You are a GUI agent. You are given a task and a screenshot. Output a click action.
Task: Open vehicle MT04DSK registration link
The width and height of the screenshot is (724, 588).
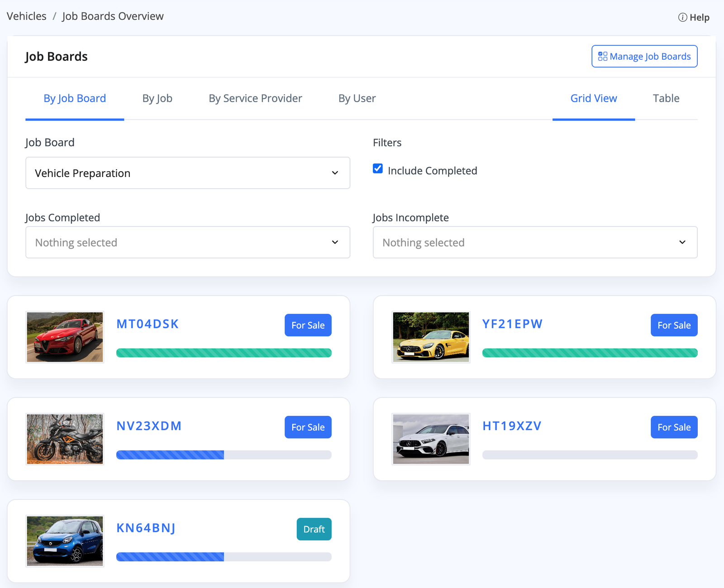[148, 324]
